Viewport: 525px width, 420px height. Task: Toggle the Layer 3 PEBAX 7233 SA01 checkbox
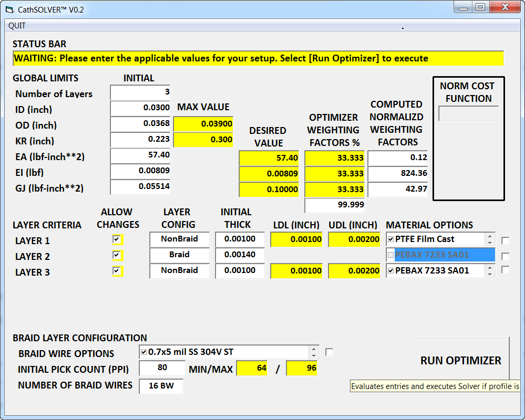point(390,270)
